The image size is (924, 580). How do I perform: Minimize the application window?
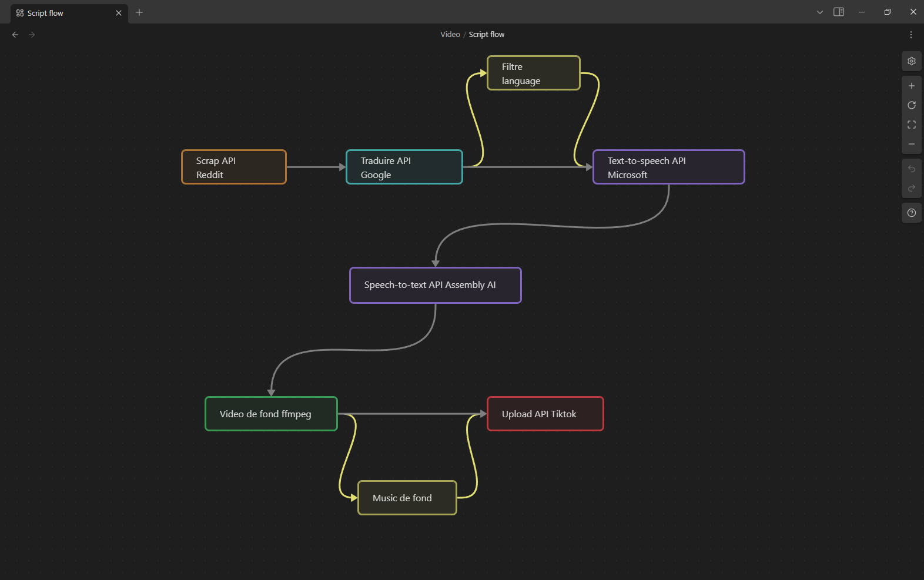(862, 12)
